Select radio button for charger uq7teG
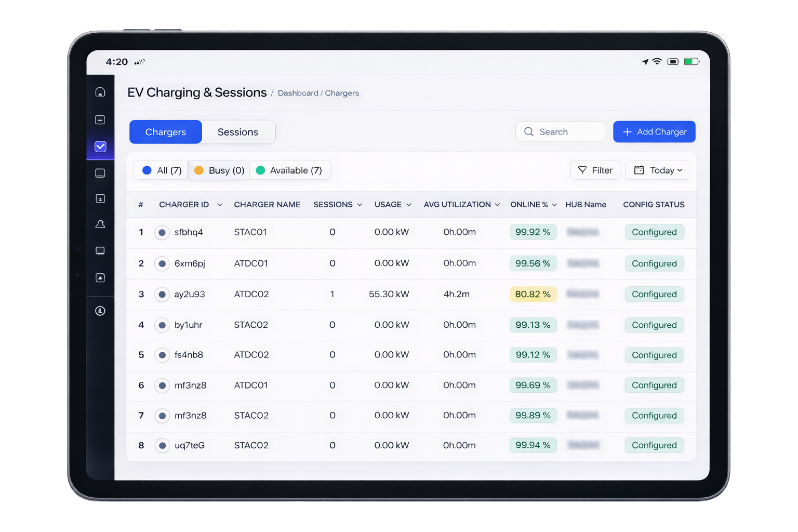 point(162,446)
